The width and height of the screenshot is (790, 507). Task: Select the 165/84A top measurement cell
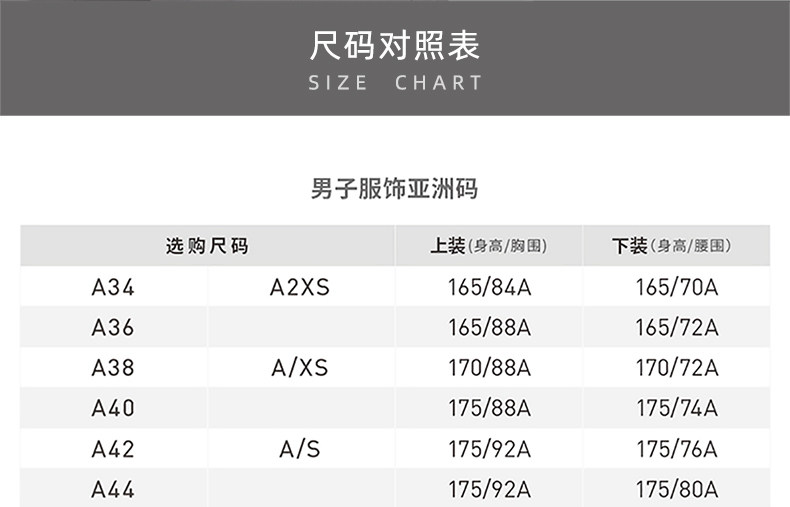point(489,287)
